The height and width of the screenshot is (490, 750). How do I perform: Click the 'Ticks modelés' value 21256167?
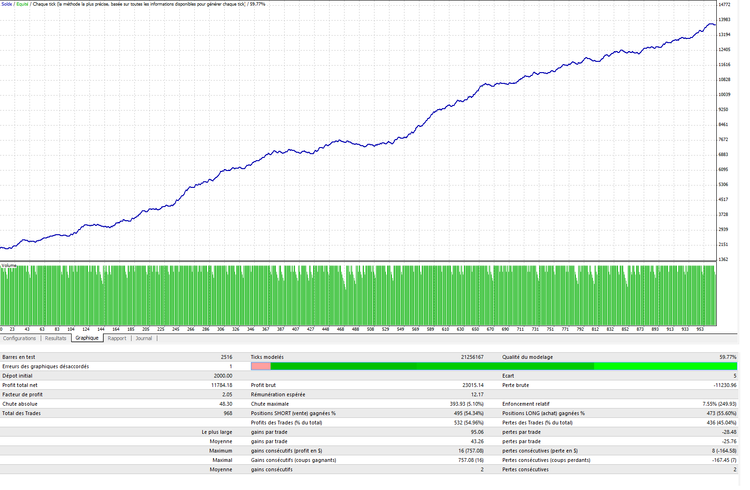tap(465, 356)
